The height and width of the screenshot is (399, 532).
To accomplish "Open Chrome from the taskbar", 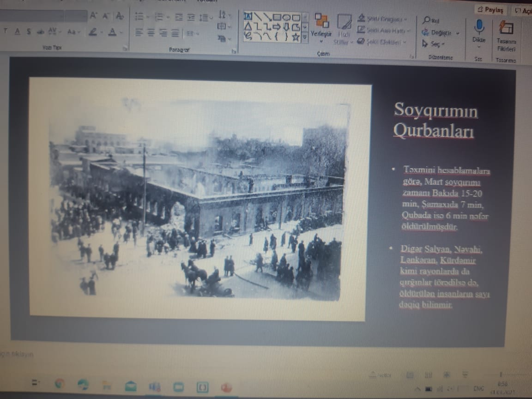I will 60,383.
